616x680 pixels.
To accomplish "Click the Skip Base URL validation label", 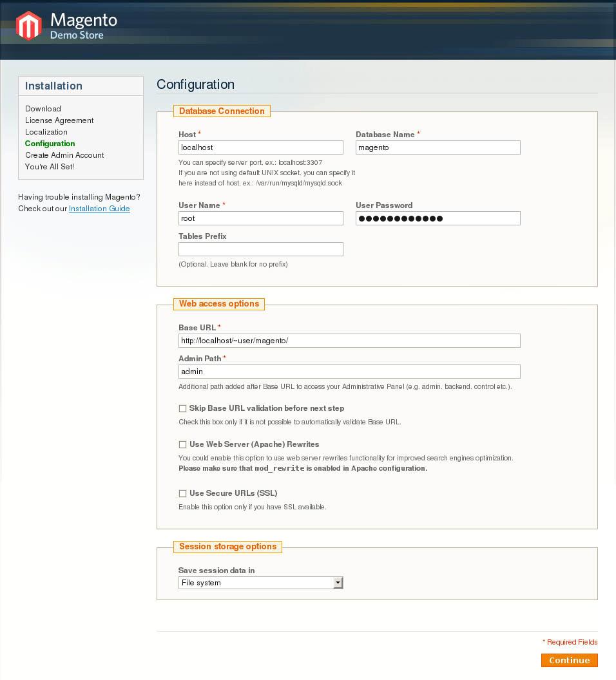I will click(267, 408).
